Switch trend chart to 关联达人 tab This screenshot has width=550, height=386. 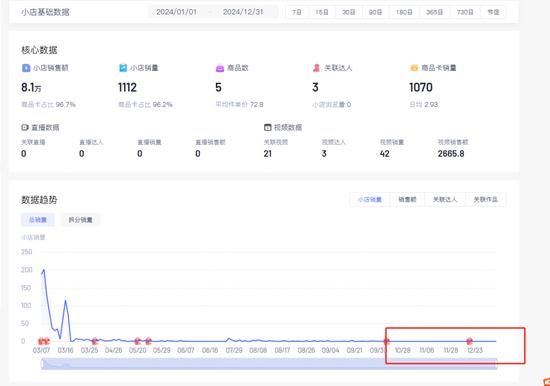click(x=445, y=200)
